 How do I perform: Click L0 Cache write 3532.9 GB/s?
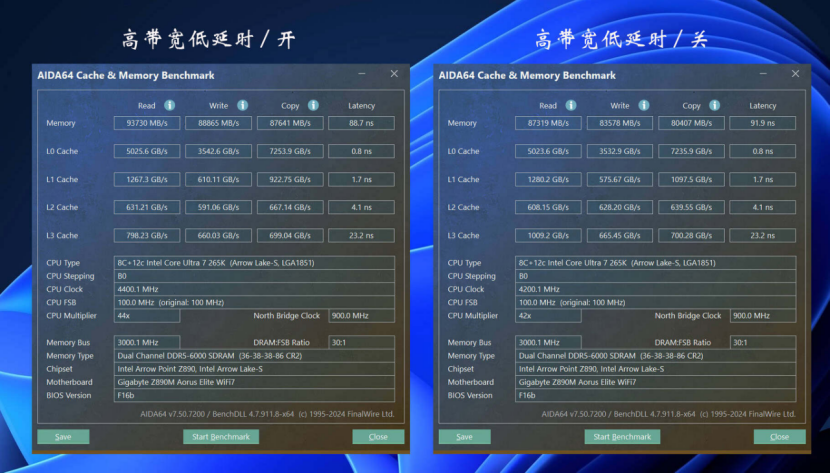(x=619, y=151)
